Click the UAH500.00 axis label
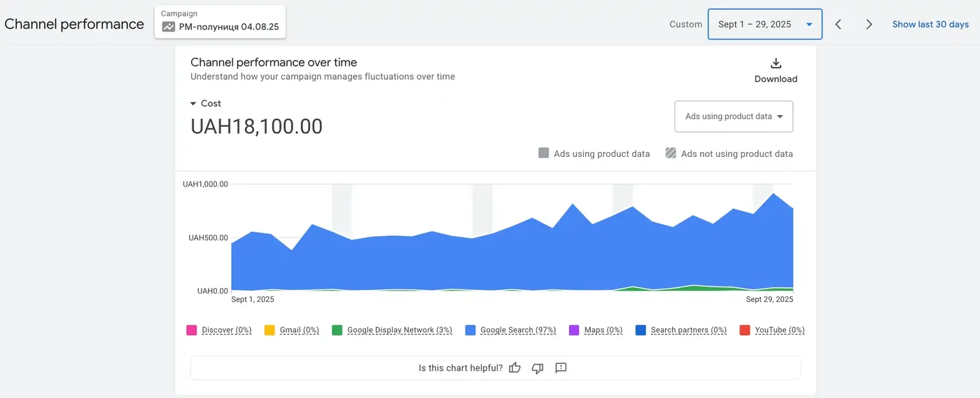Viewport: 980px width, 398px height. (x=209, y=238)
